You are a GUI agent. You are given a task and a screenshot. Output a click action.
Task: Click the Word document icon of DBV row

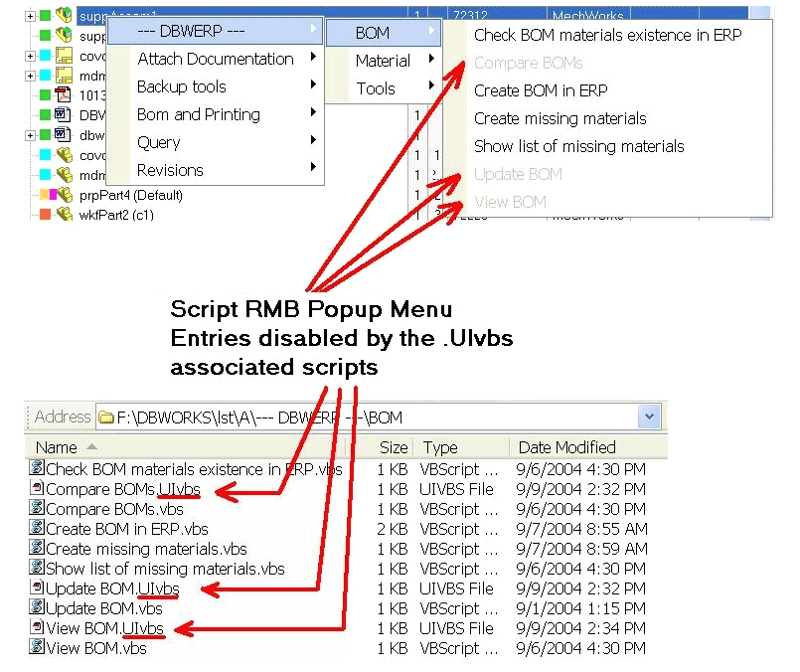point(64,114)
